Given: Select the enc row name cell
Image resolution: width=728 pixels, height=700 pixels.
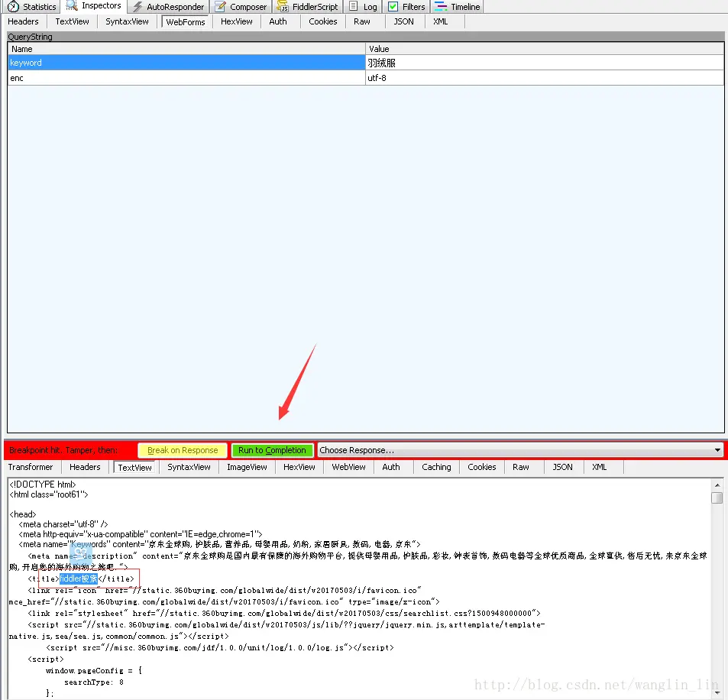Looking at the screenshot, I should (186, 78).
